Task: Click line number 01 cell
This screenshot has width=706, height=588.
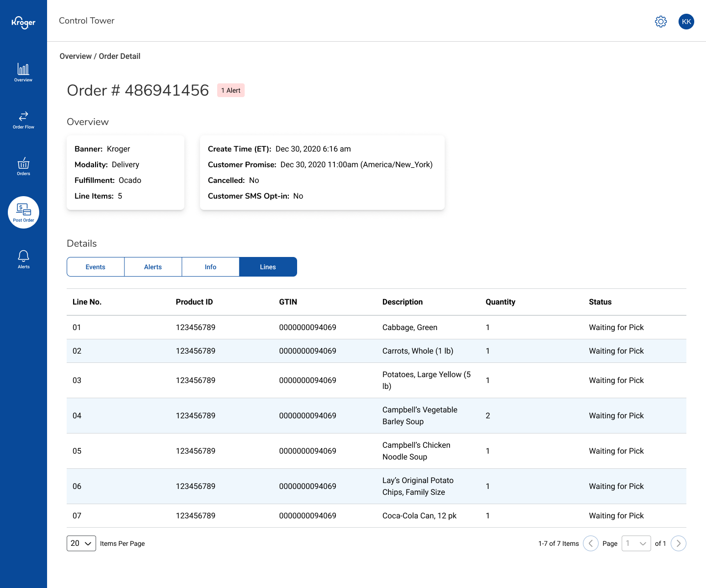Action: [77, 328]
